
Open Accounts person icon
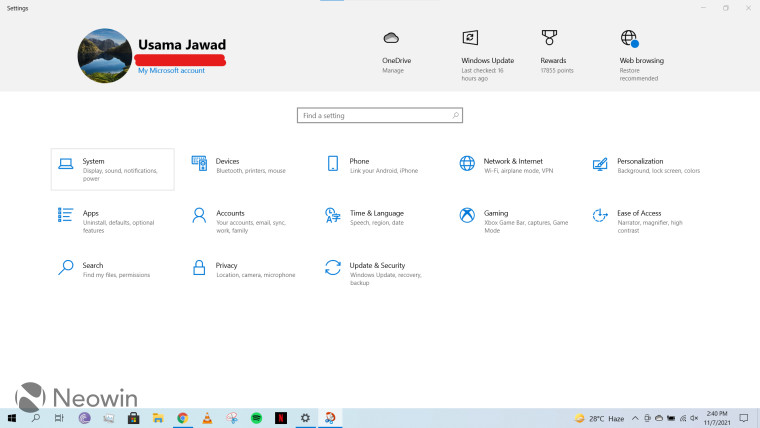pyautogui.click(x=199, y=215)
